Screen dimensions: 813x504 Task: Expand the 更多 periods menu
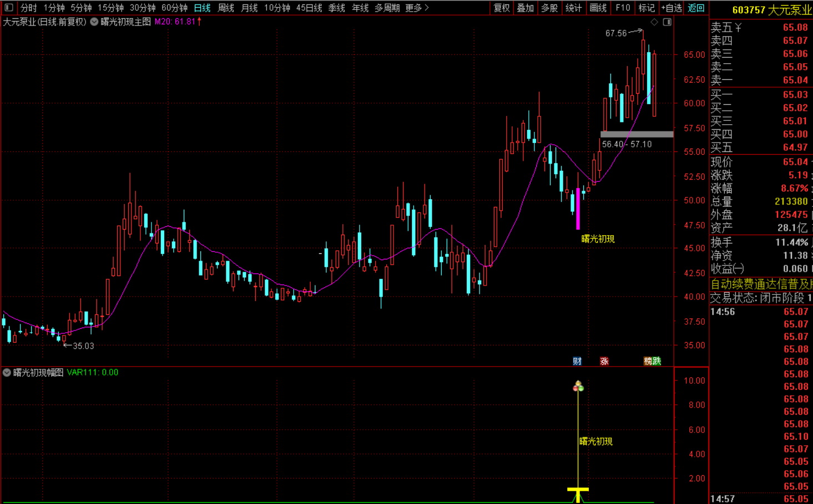[x=417, y=8]
